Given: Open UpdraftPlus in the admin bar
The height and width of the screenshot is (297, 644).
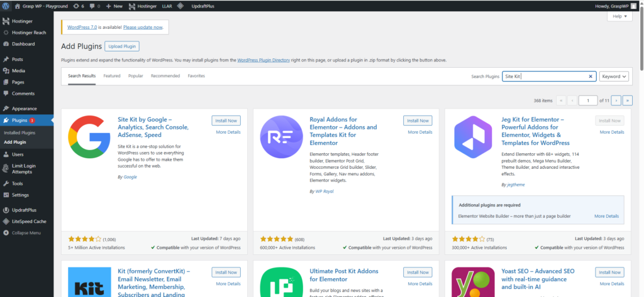Looking at the screenshot, I should [203, 6].
